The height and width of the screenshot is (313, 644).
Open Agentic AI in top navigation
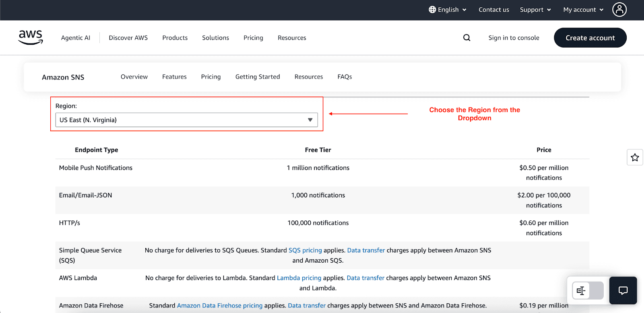tap(76, 38)
